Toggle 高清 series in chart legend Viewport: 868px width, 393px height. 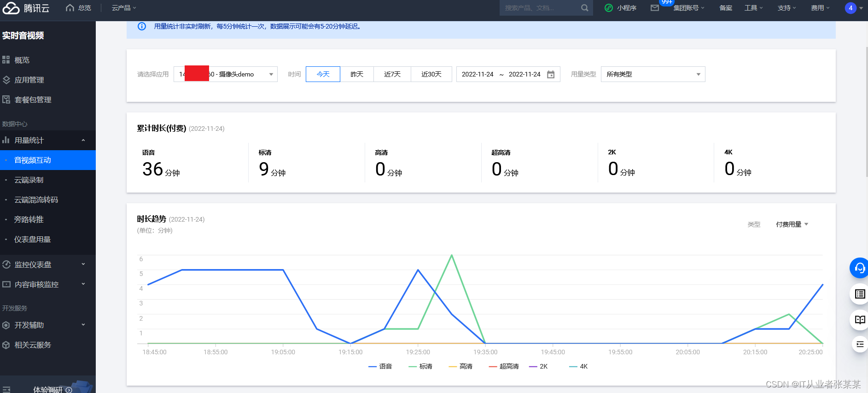(x=460, y=366)
